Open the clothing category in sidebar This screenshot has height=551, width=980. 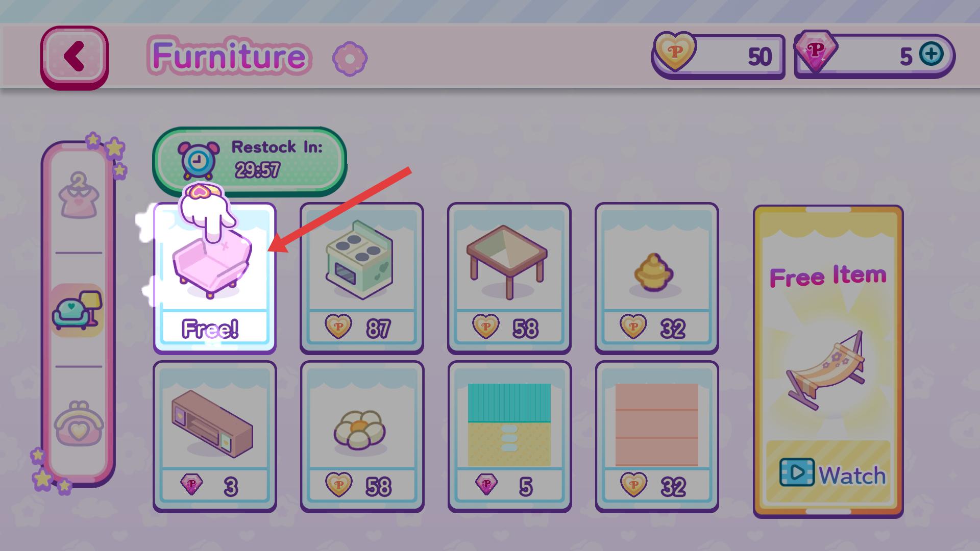click(x=78, y=196)
